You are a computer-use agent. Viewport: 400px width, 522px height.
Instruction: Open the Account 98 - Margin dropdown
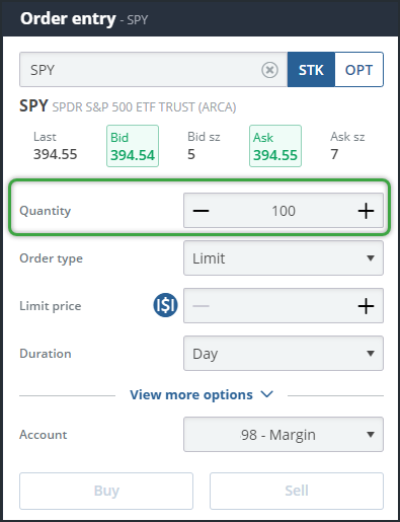coord(283,434)
